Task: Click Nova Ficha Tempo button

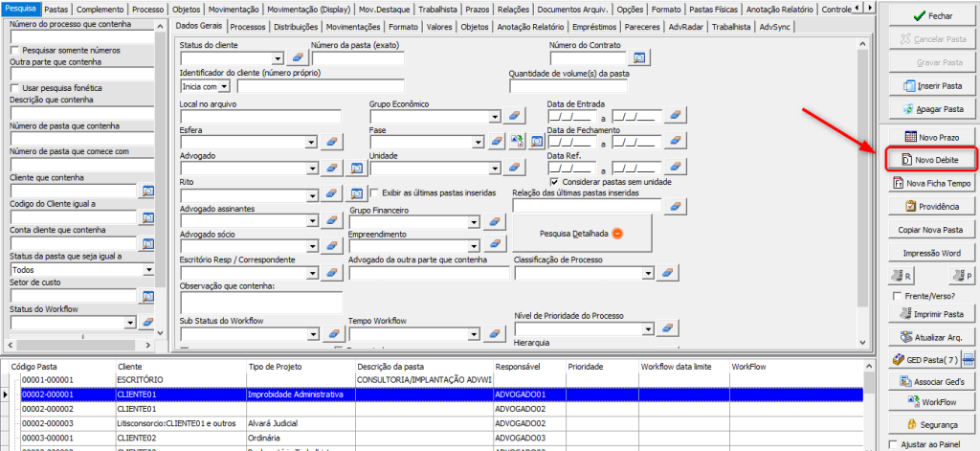Action: (932, 183)
